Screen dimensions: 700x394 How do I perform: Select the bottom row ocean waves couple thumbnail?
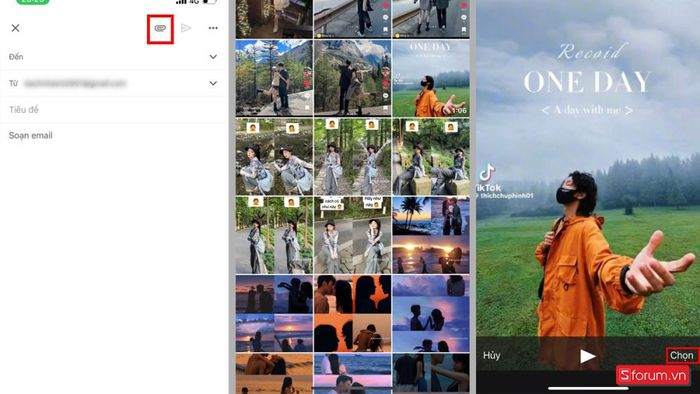tap(352, 373)
